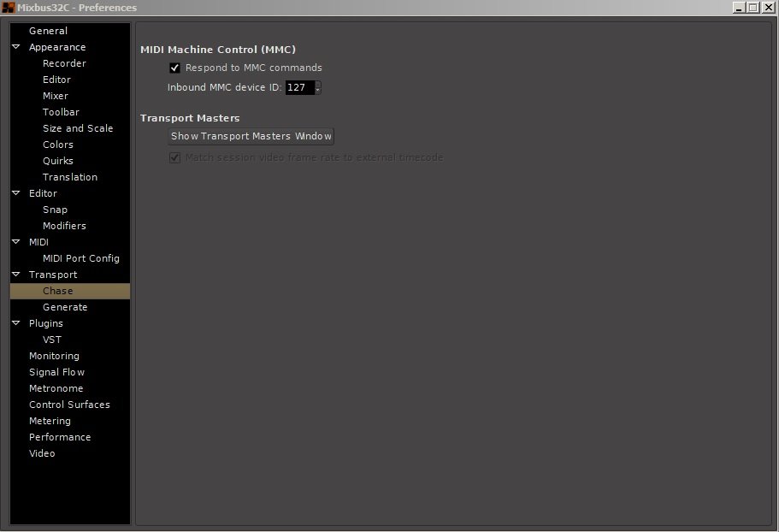Screen dimensions: 779x532
Task: Minimize the Preferences window
Action: click(740, 8)
